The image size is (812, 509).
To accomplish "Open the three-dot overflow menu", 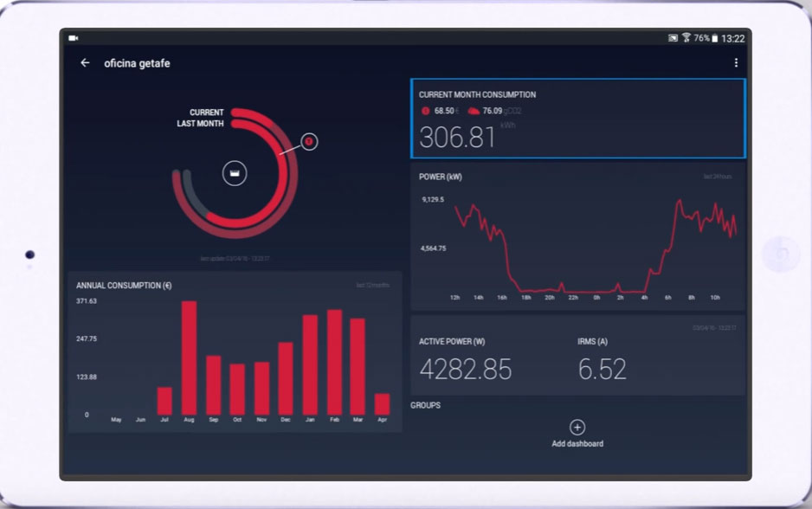I will 736,63.
